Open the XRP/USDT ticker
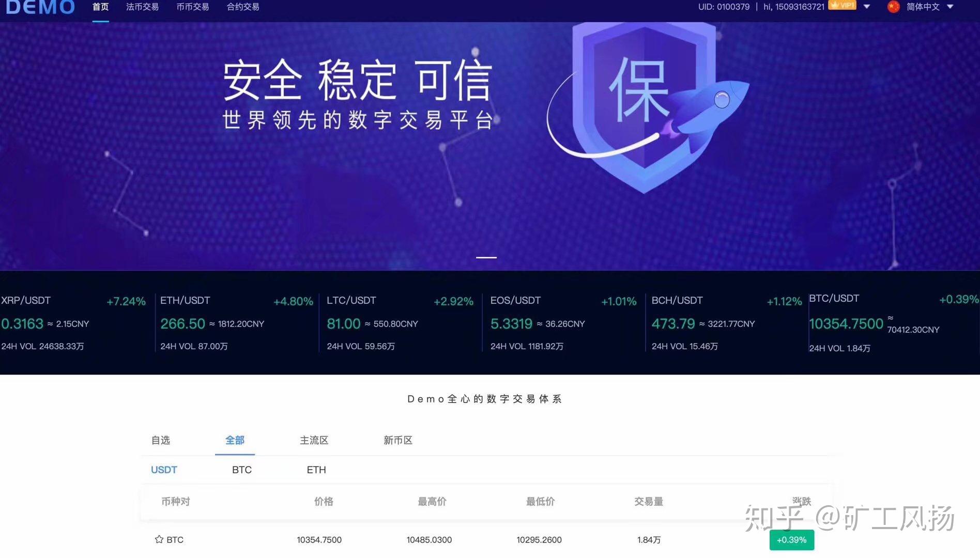 point(74,323)
